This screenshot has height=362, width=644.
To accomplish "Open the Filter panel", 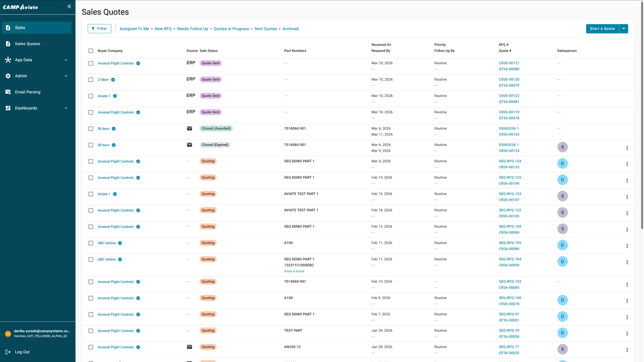I will pos(99,29).
